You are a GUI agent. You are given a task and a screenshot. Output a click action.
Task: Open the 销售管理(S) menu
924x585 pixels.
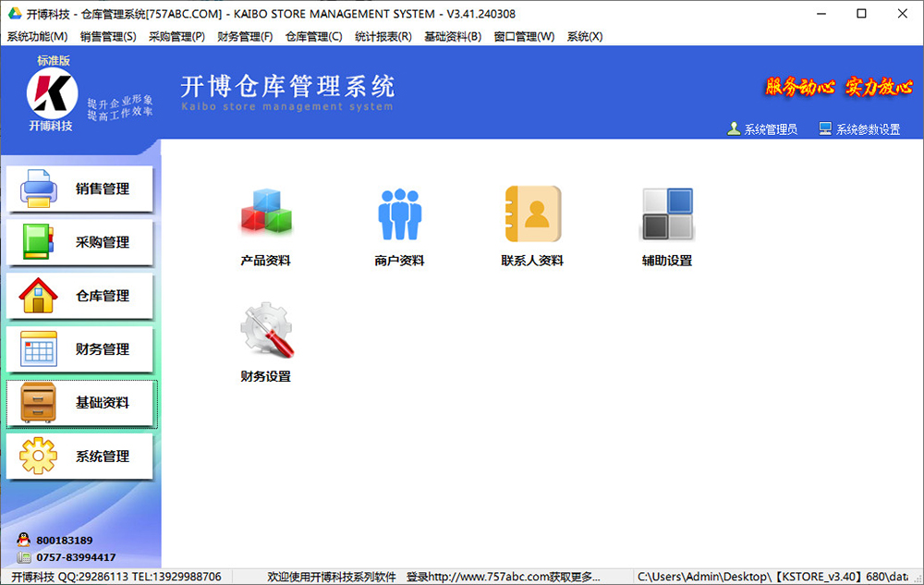click(108, 37)
